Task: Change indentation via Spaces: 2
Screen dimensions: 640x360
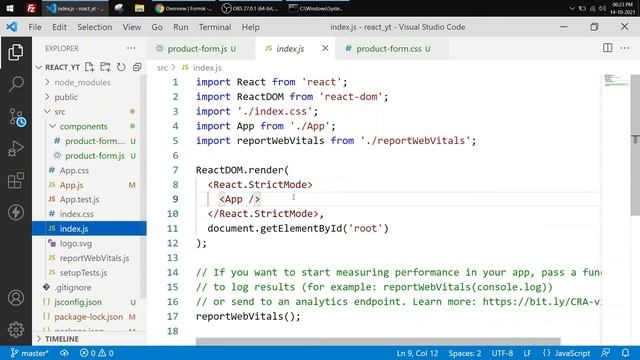Action: [x=465, y=353]
